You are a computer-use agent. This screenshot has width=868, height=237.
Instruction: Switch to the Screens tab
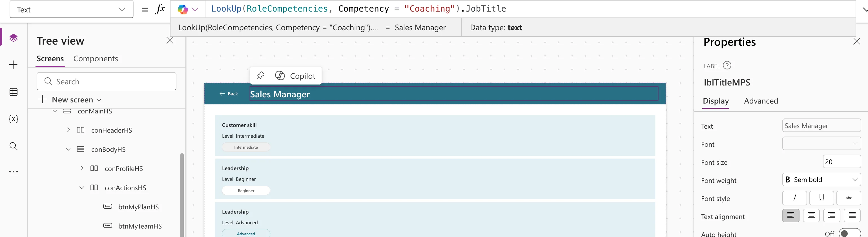tap(50, 59)
